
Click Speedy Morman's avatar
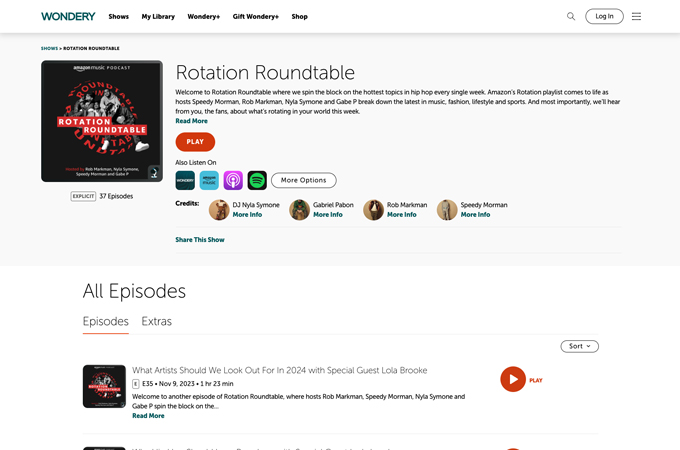tap(447, 210)
